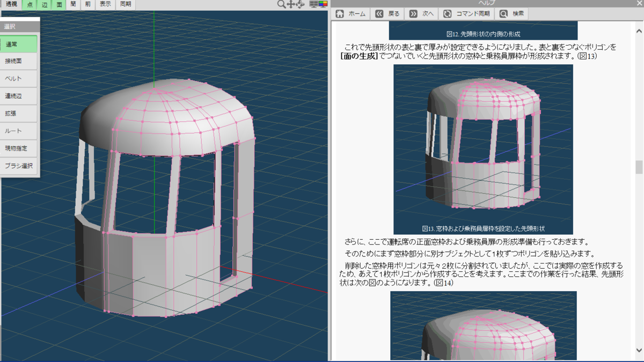The width and height of the screenshot is (644, 362).
Task: Click the search magnifier icon in help
Action: [x=504, y=14]
